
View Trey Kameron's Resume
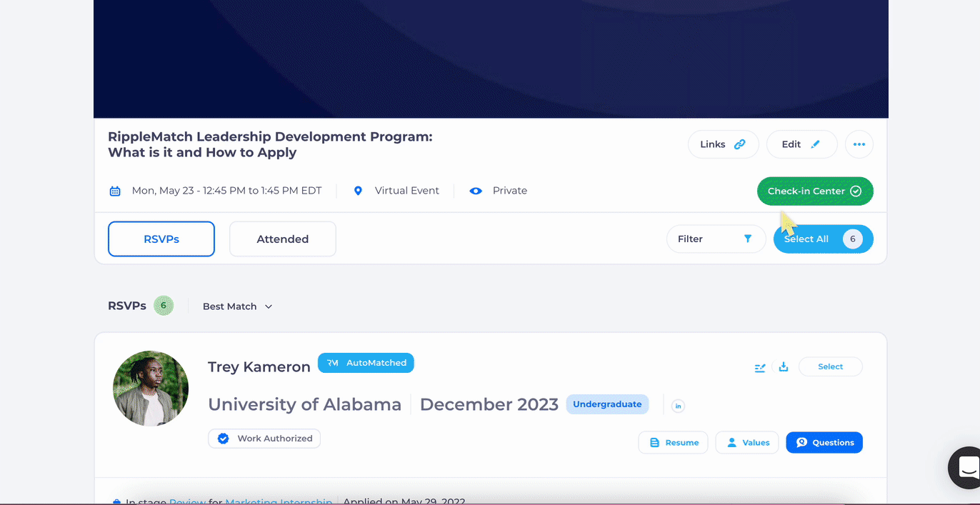point(673,443)
